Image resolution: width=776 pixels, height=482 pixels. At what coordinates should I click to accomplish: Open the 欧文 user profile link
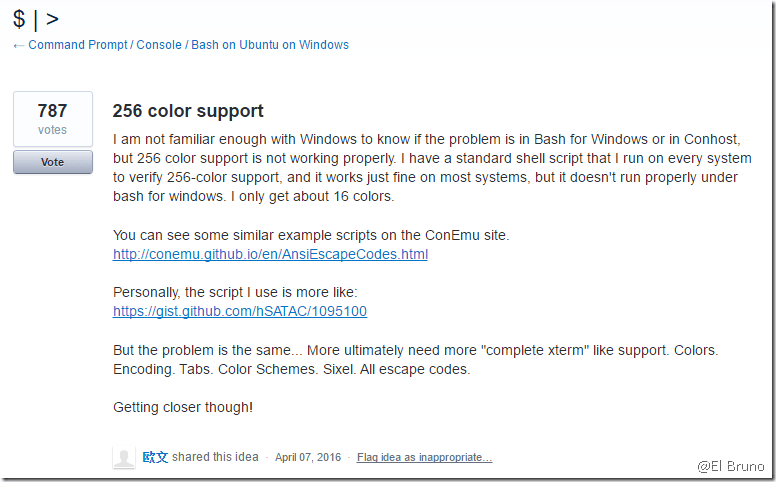click(155, 457)
